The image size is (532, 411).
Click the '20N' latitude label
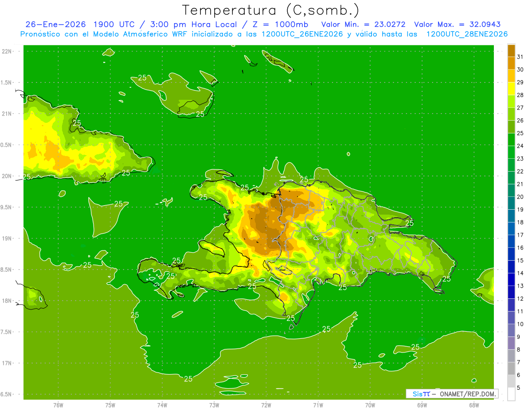(7, 176)
